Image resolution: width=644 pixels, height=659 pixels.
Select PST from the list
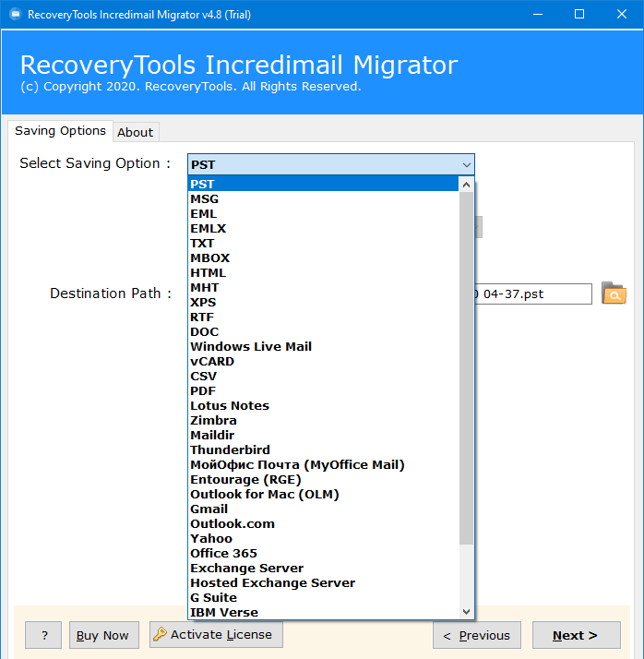click(x=323, y=184)
